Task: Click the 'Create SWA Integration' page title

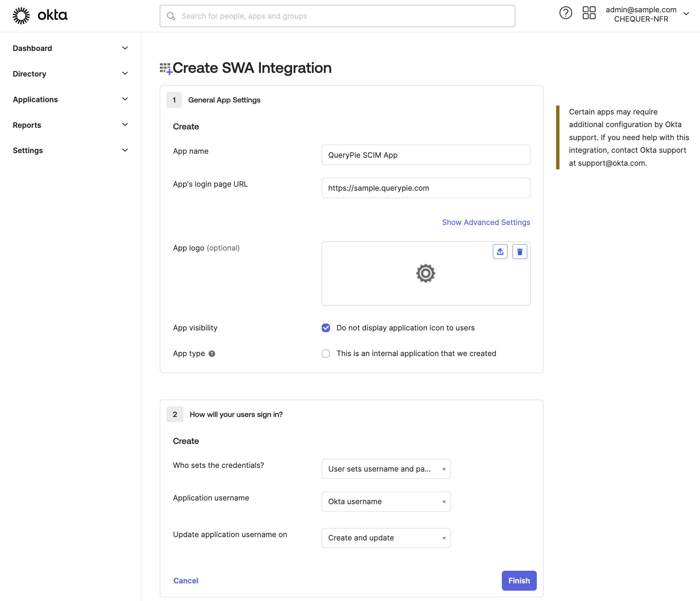Action: pyautogui.click(x=252, y=68)
